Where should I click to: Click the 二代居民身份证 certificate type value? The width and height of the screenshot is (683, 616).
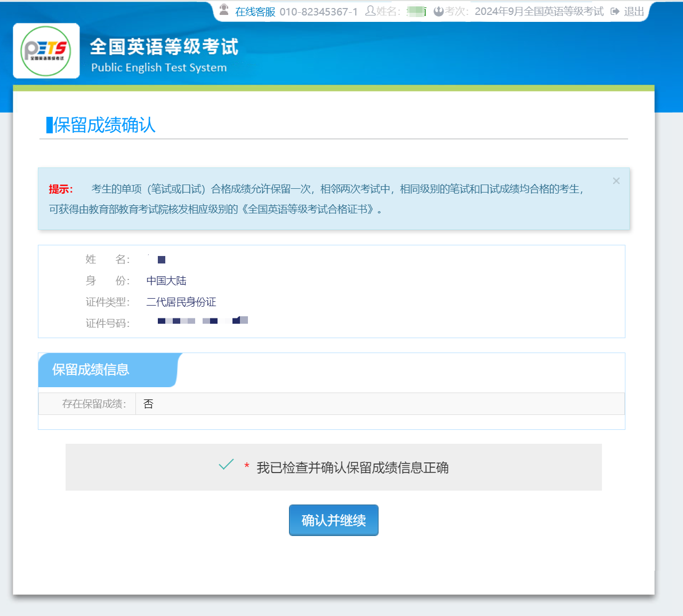[181, 302]
